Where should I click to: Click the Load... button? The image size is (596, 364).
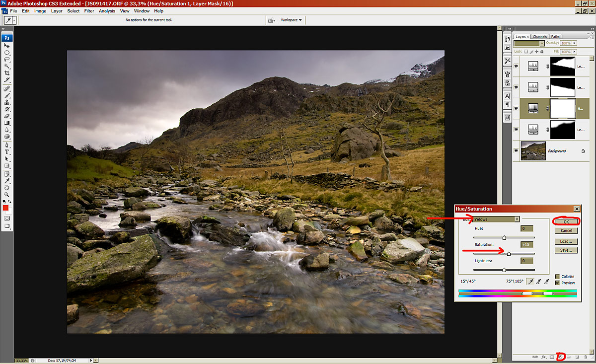(566, 241)
